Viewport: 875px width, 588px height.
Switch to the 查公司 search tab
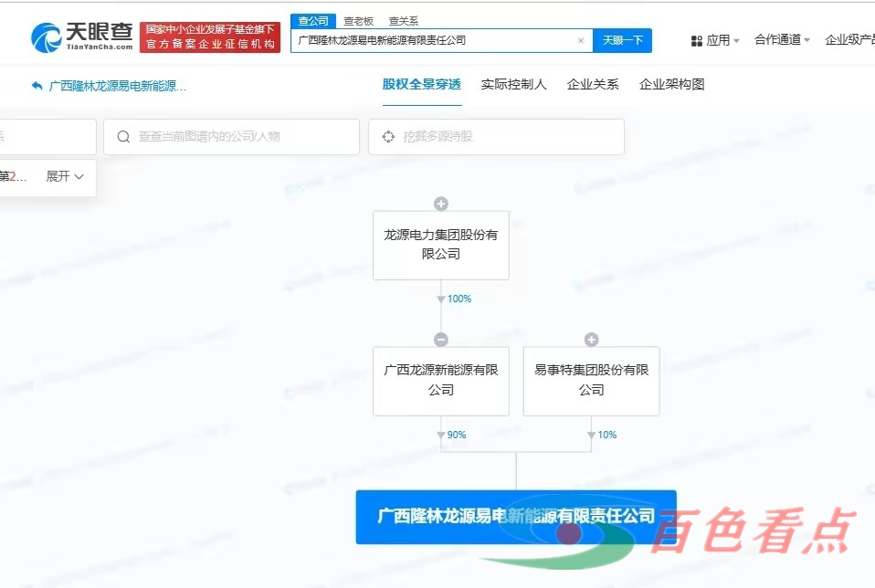point(313,21)
